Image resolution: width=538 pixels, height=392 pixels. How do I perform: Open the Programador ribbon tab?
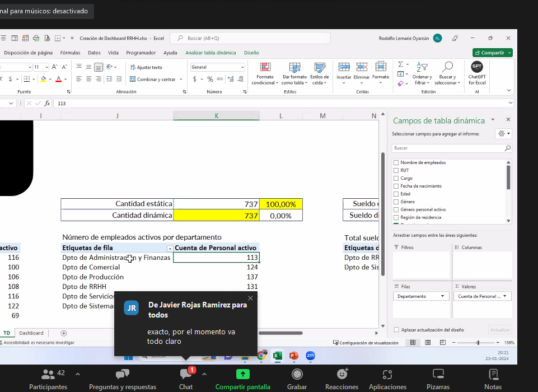tap(141, 53)
